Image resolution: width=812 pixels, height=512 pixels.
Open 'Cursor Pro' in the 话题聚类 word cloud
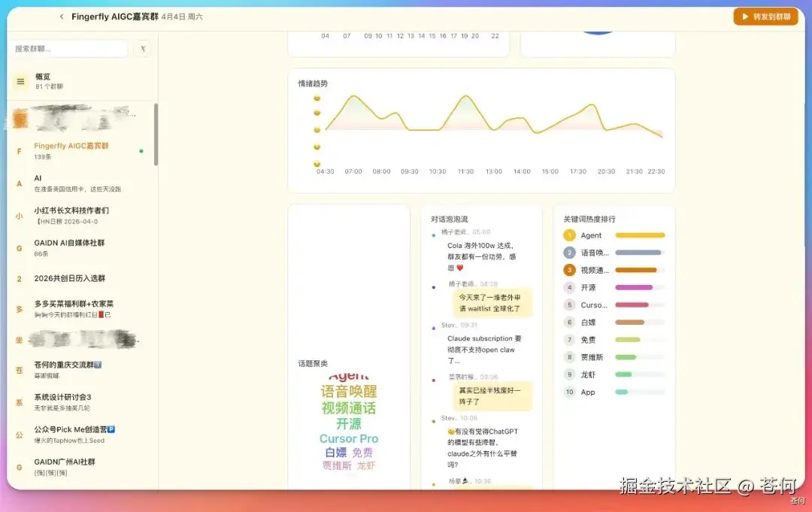coord(349,438)
